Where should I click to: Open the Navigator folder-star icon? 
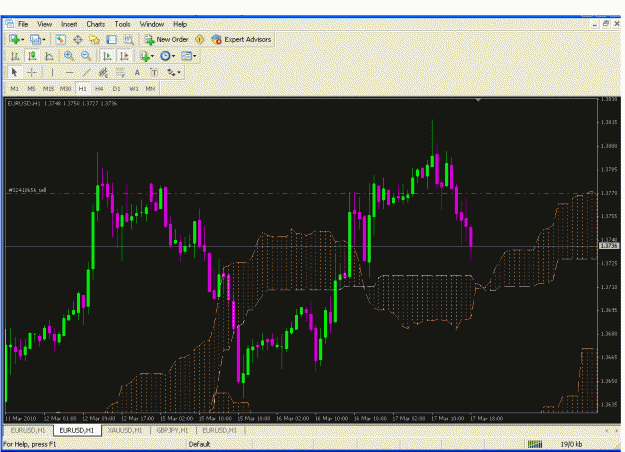point(94,39)
